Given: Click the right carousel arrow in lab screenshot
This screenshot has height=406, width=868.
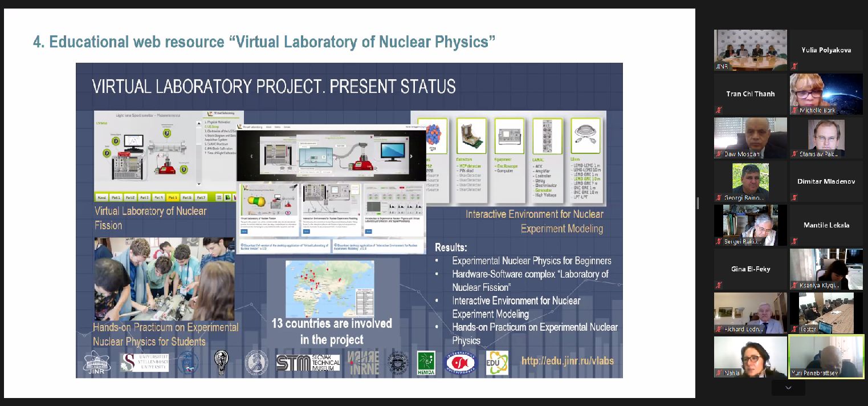Looking at the screenshot, I should (x=411, y=156).
